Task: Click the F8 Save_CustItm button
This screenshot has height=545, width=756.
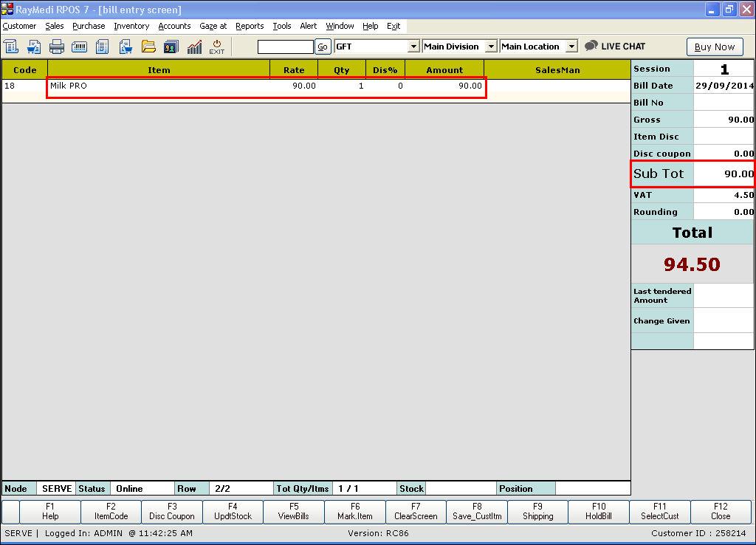Action: 477,511
